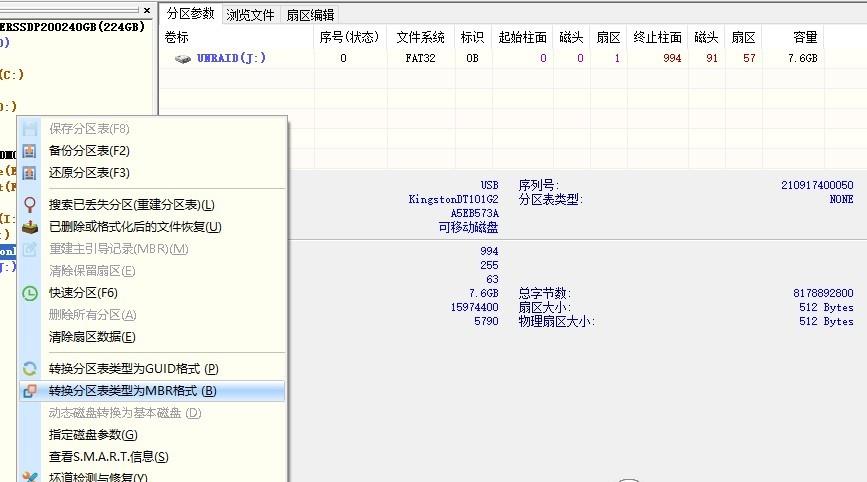Select the UNRAID(J:) partition row

pos(492,59)
